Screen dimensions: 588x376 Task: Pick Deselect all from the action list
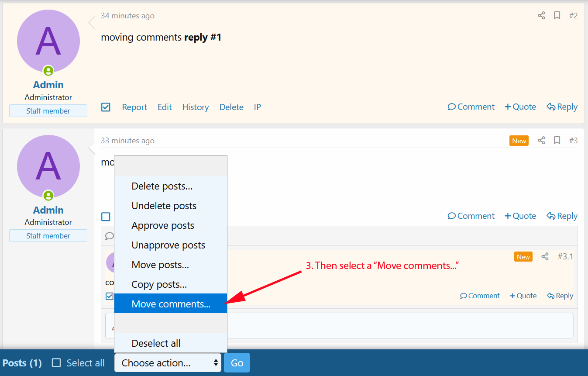click(x=156, y=343)
